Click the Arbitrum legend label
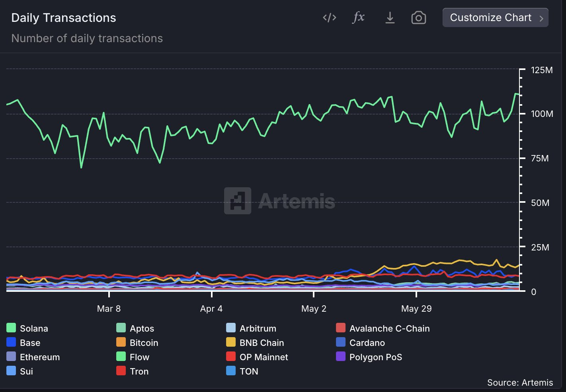Viewport: 566px width, 392px height. click(x=258, y=328)
